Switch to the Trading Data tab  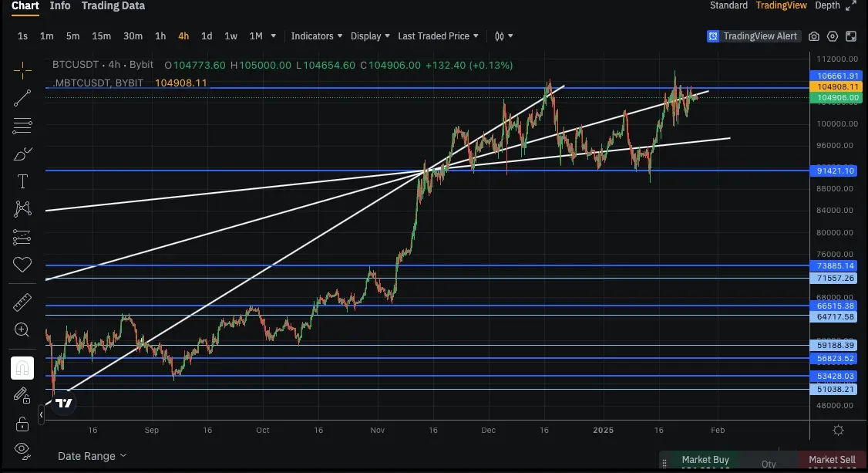tap(113, 6)
